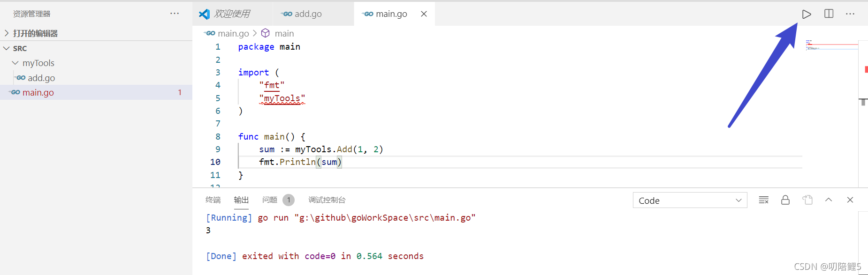Click the split editor icon
This screenshot has height=275, width=868.
[829, 14]
